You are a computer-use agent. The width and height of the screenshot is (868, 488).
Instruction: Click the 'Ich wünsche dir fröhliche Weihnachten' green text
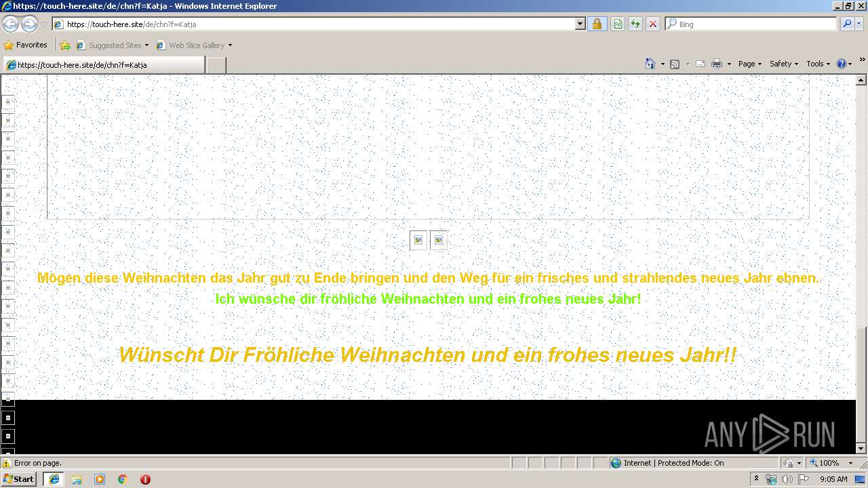pos(428,299)
